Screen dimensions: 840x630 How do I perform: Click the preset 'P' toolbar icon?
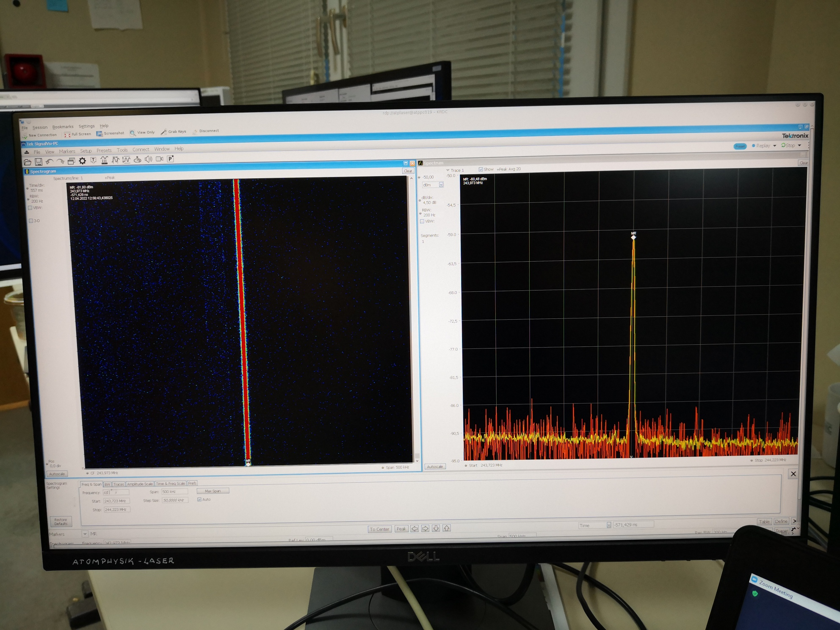pos(171,159)
